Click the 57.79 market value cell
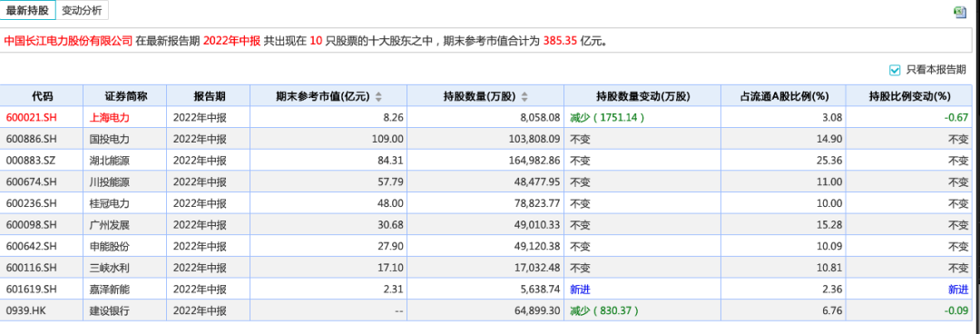This screenshot has height=334, width=980. (328, 182)
